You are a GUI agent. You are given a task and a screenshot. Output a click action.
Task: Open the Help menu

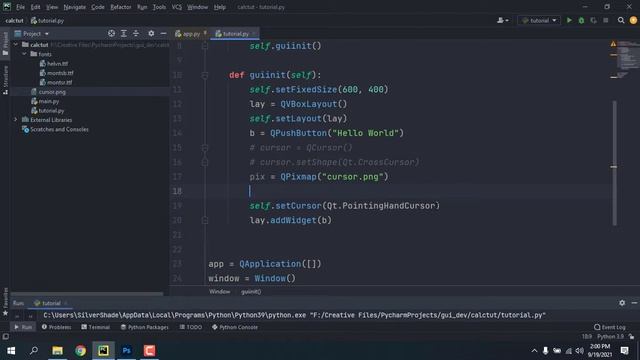[220, 7]
